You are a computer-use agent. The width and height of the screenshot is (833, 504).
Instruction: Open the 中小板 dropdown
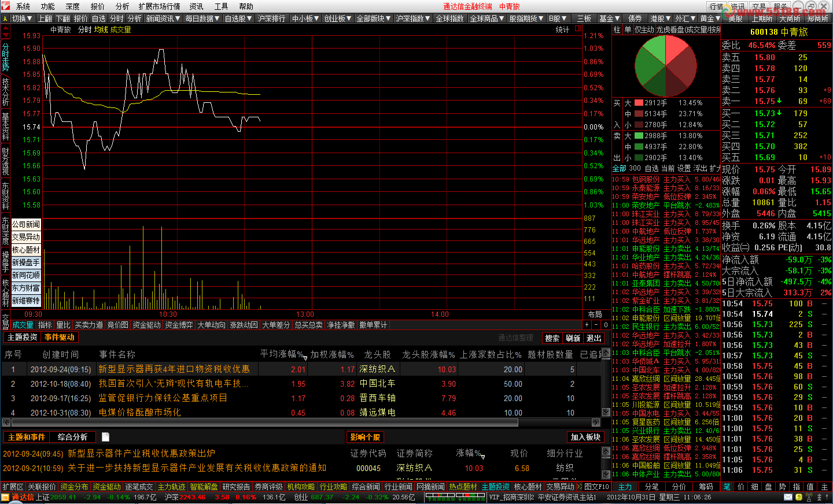click(306, 18)
